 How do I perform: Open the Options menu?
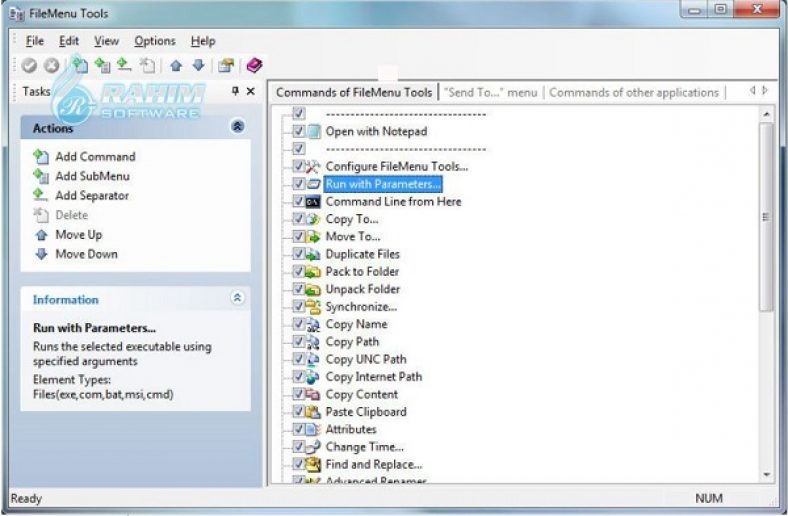[155, 41]
